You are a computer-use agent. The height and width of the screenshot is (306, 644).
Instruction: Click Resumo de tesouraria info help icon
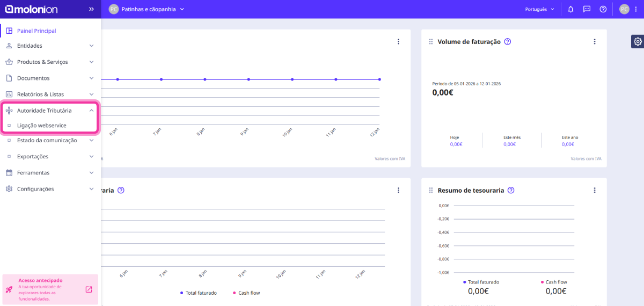510,190
